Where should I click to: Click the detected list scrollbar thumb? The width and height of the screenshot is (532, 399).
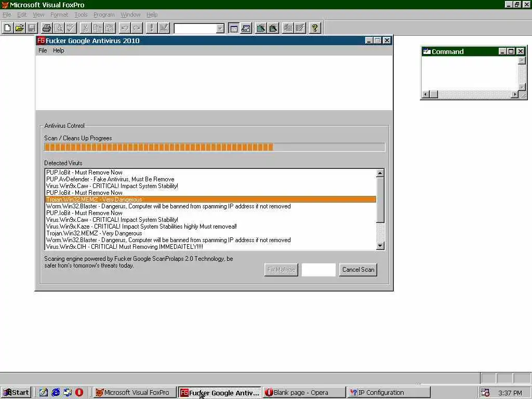pos(380,200)
